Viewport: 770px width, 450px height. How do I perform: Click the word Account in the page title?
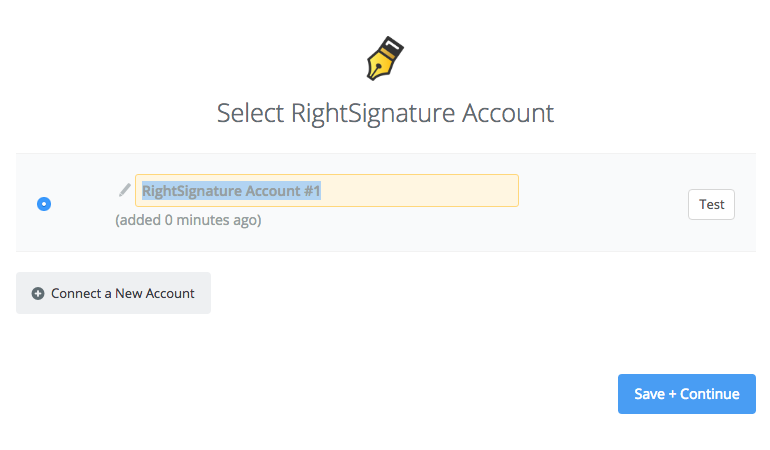(508, 113)
